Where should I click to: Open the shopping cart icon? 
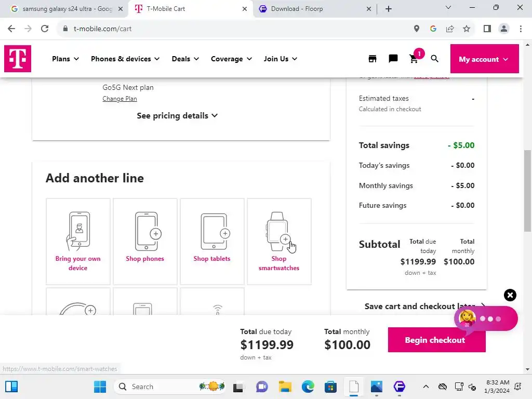pos(414,59)
